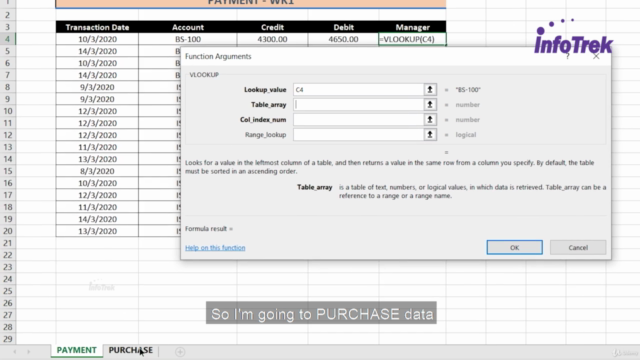Select the Transaction Date header cell
Image resolution: width=640 pixels, height=360 pixels.
click(x=97, y=27)
